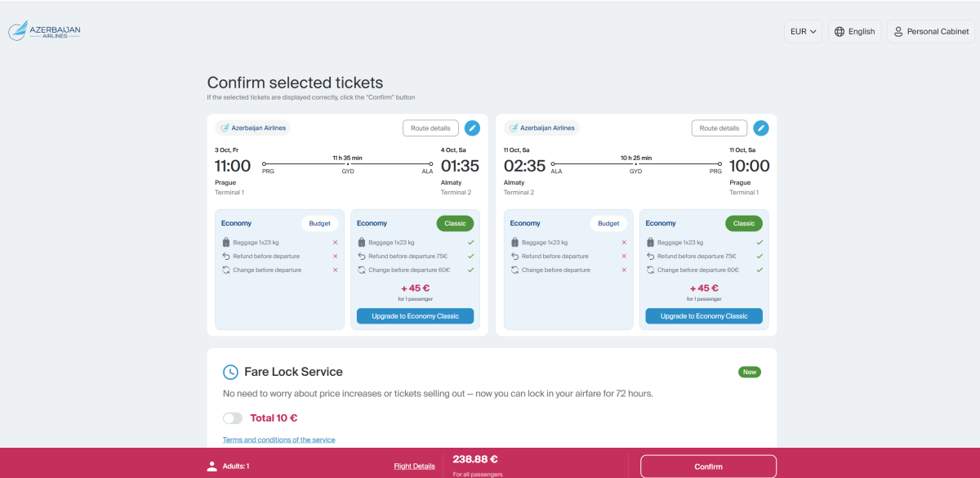Click the adult passenger icon in bottom bar
The width and height of the screenshot is (980, 478).
pyautogui.click(x=212, y=467)
